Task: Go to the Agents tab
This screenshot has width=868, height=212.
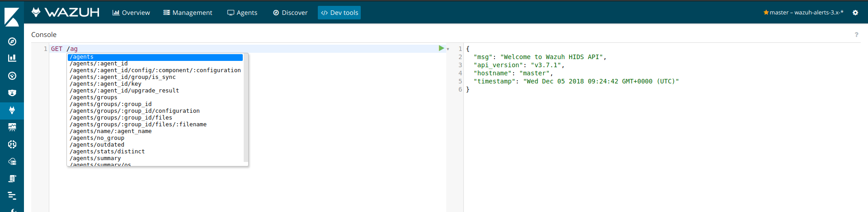Action: coord(242,13)
